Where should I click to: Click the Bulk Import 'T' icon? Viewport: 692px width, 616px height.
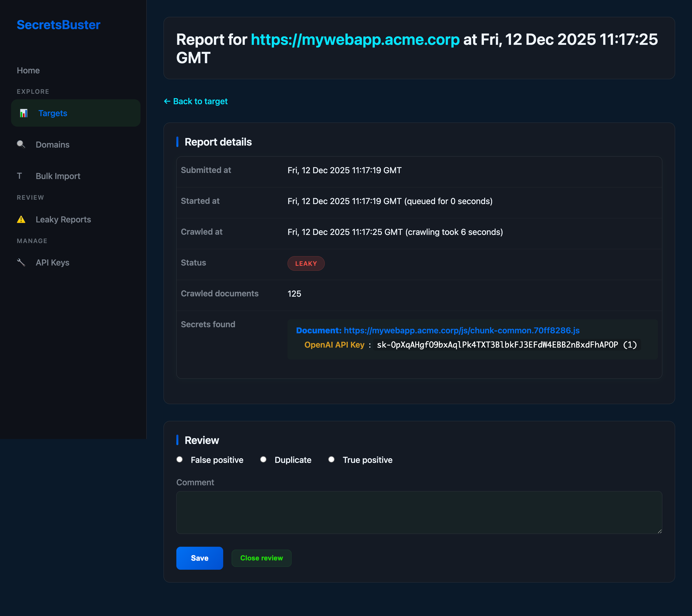coord(19,176)
